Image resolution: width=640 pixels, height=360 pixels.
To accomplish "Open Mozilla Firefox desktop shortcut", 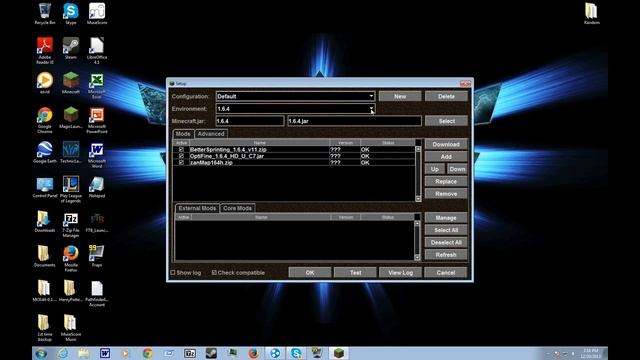I will click(x=71, y=258).
